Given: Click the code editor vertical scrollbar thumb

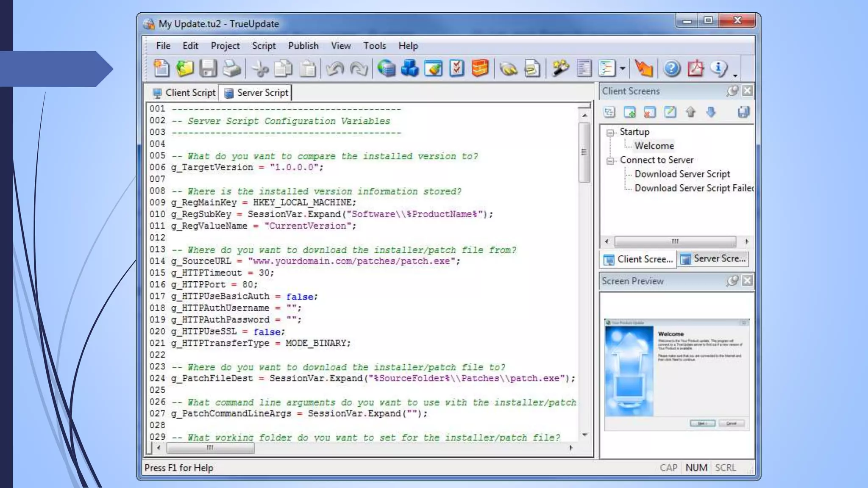Looking at the screenshot, I should (x=584, y=152).
